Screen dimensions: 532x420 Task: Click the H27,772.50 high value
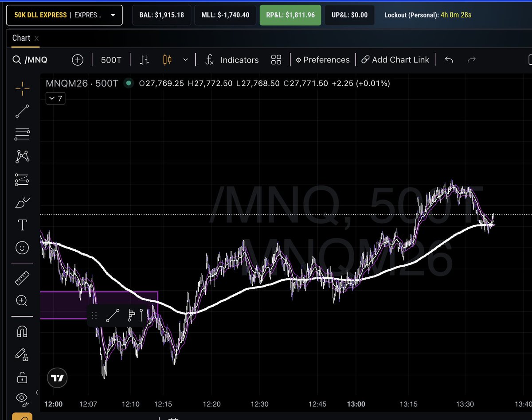click(210, 83)
